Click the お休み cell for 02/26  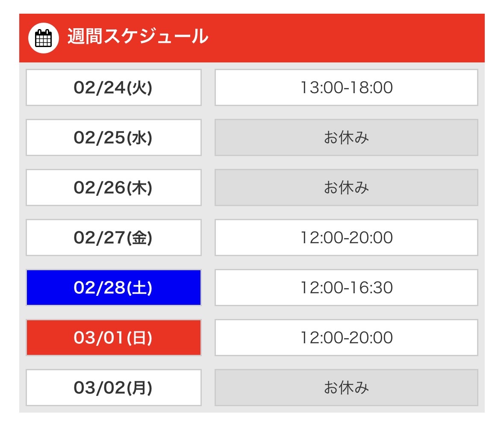pyautogui.click(x=346, y=188)
